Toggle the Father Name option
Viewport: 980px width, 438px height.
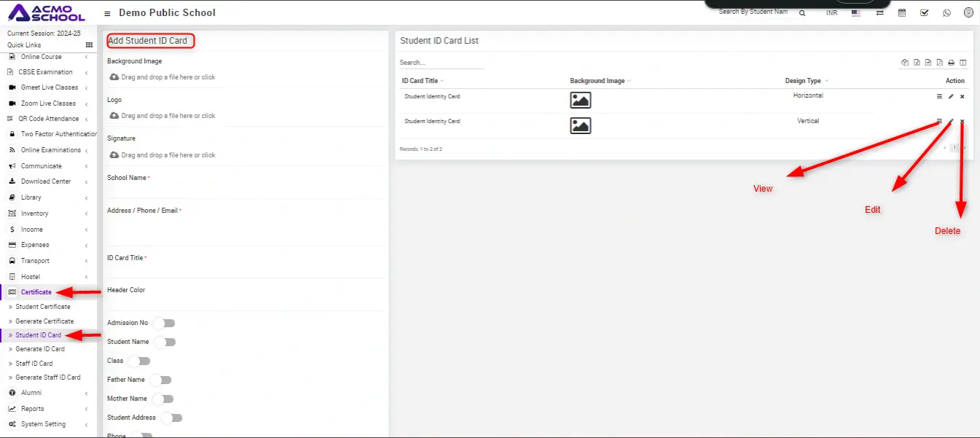[x=160, y=380]
